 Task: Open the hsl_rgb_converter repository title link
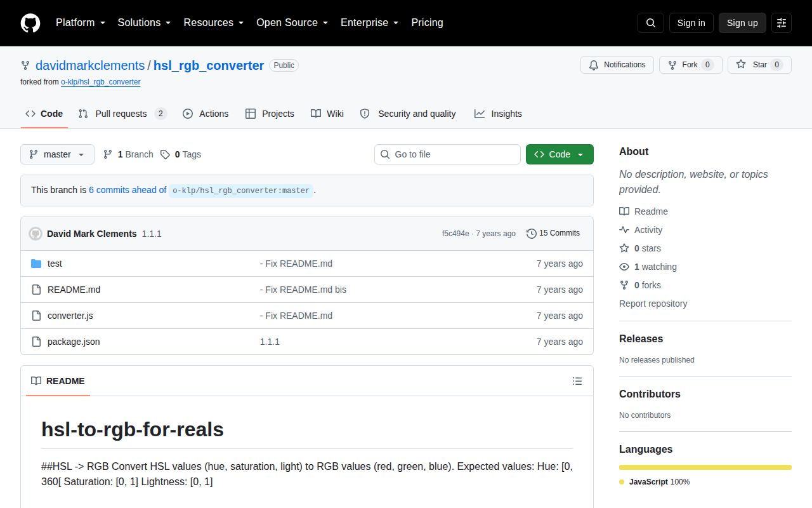point(209,65)
